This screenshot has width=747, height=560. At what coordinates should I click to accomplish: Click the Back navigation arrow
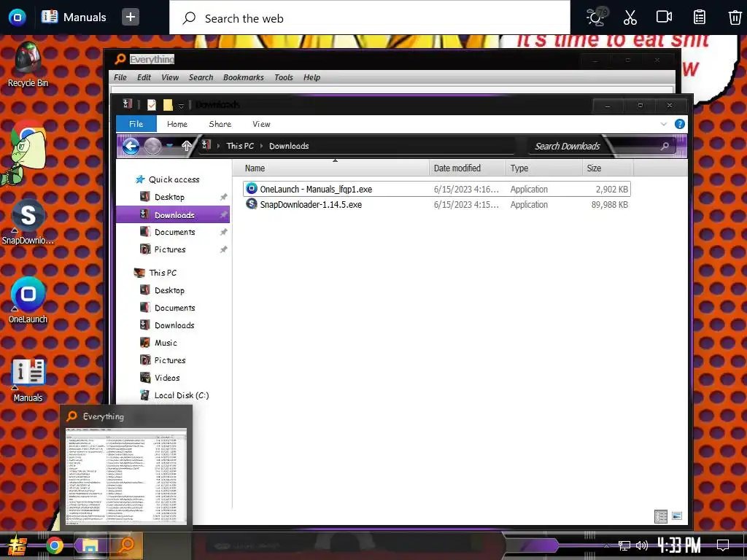[x=131, y=146]
